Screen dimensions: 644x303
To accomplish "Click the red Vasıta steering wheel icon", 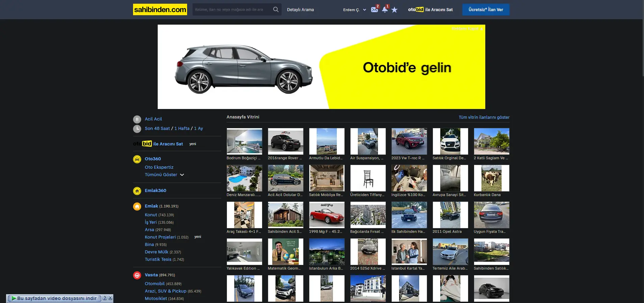I will tap(137, 275).
